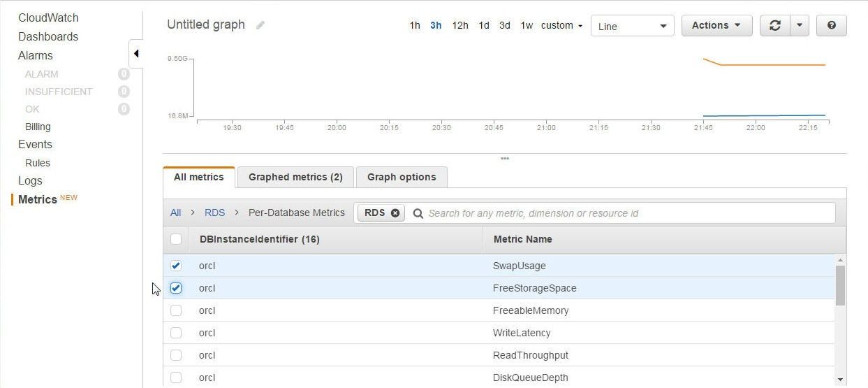Viewport: 868px width, 388px height.
Task: Open the custom time range dropdown
Action: (561, 25)
